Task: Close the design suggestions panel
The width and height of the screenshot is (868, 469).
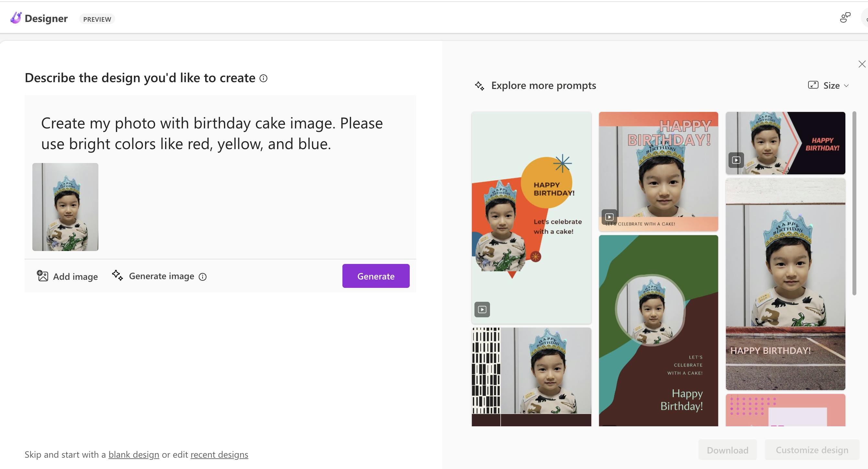Action: pyautogui.click(x=862, y=64)
